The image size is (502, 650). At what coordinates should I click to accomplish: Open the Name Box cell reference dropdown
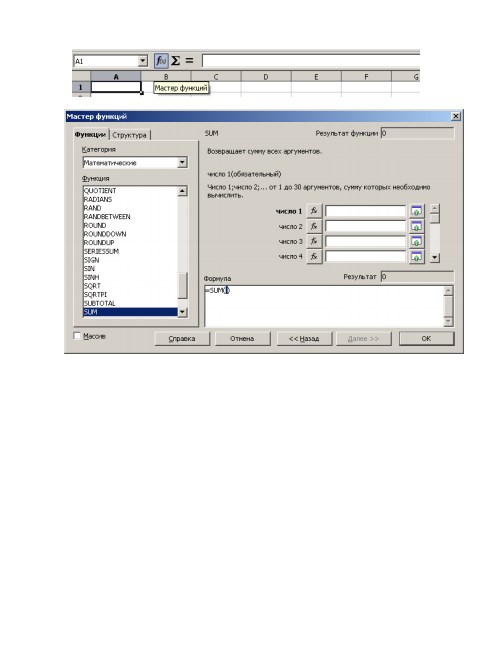coord(143,61)
